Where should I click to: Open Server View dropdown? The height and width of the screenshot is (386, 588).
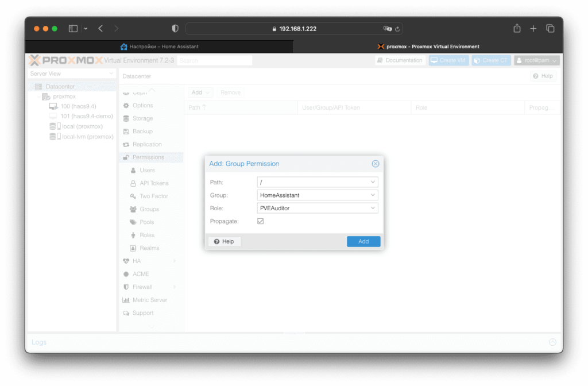[72, 74]
